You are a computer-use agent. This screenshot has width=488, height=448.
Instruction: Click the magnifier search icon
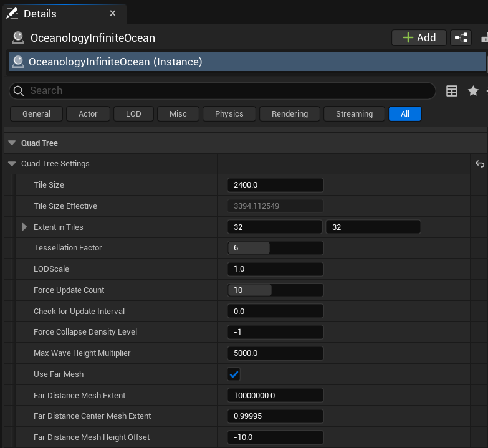[19, 91]
